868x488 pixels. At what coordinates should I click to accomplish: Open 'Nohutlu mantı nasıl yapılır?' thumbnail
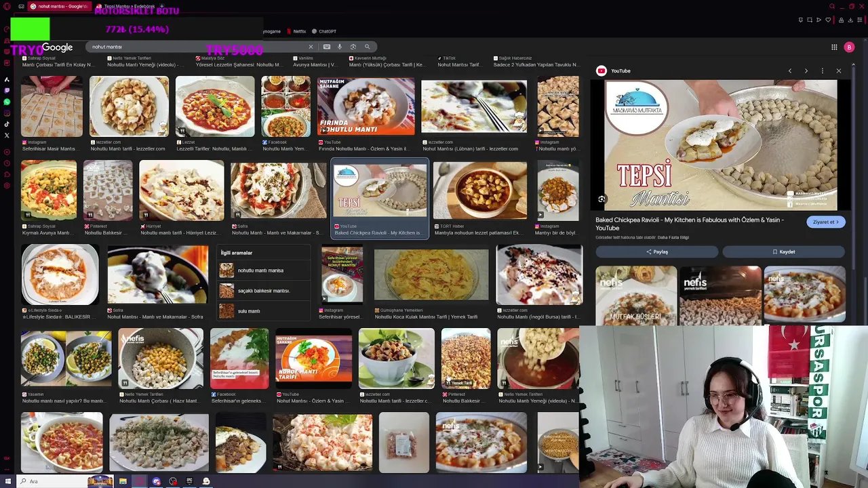[x=66, y=359]
